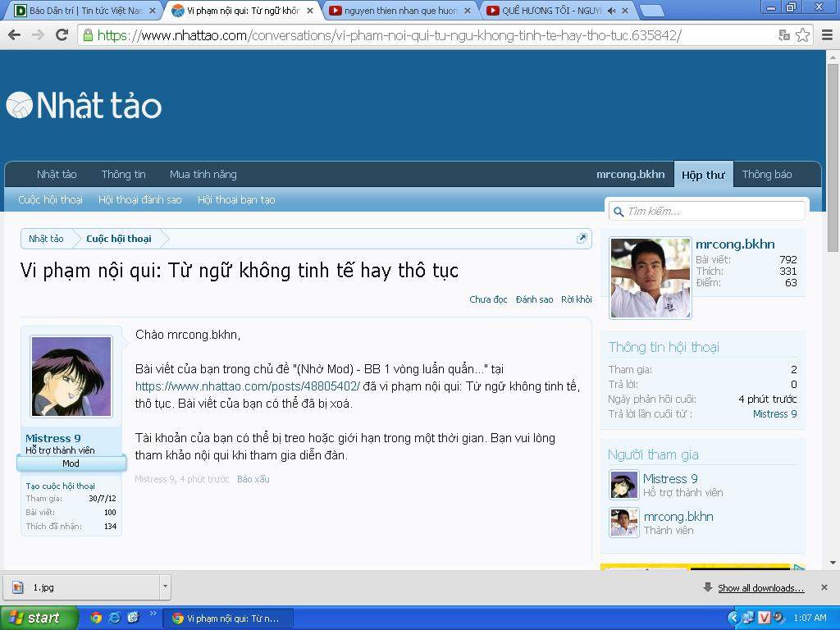This screenshot has width=840, height=630.
Task: Open the Thông tin nav menu
Action: 123,174
